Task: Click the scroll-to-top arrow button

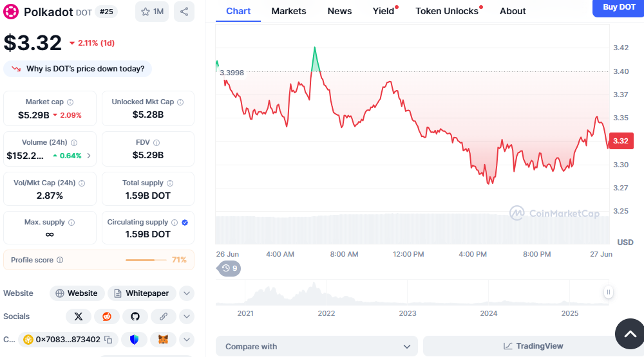Action: tap(630, 334)
